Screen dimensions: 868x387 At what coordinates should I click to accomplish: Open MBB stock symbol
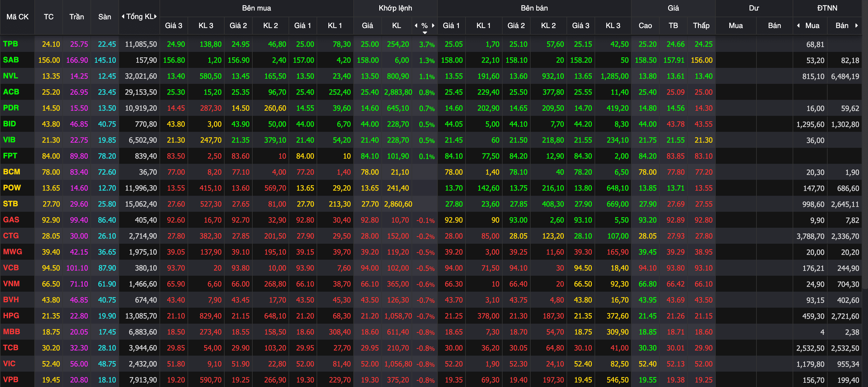coord(11,332)
